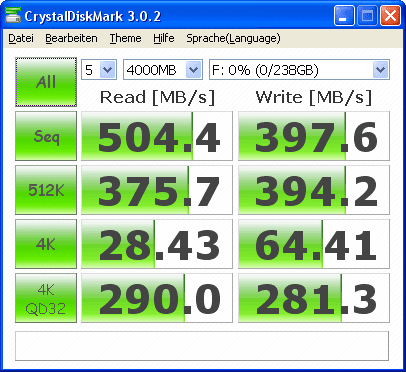This screenshot has height=372, width=406.
Task: Run the 4K test
Action: 46,244
